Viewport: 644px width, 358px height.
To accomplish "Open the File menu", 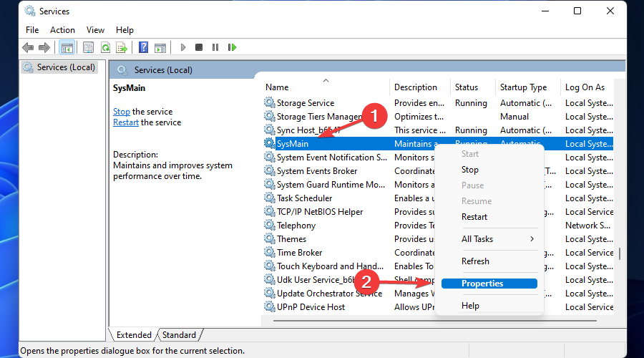I will [x=32, y=30].
